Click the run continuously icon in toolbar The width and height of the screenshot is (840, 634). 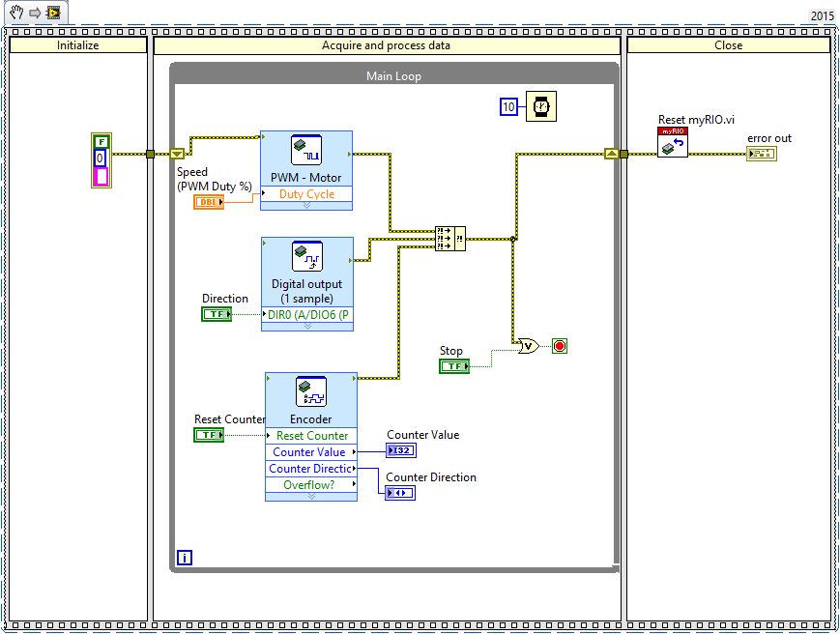[x=53, y=13]
